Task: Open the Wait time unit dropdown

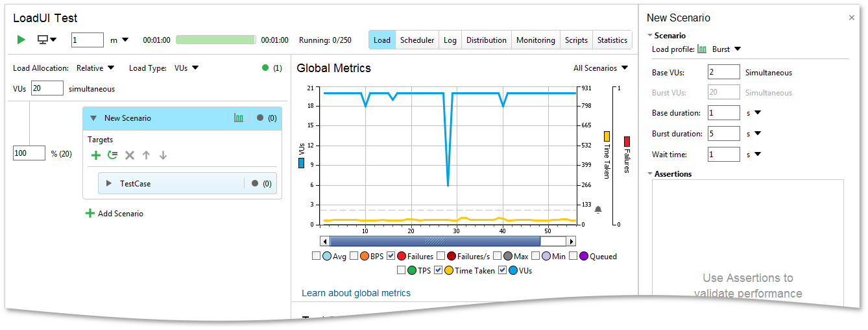Action: [753, 155]
